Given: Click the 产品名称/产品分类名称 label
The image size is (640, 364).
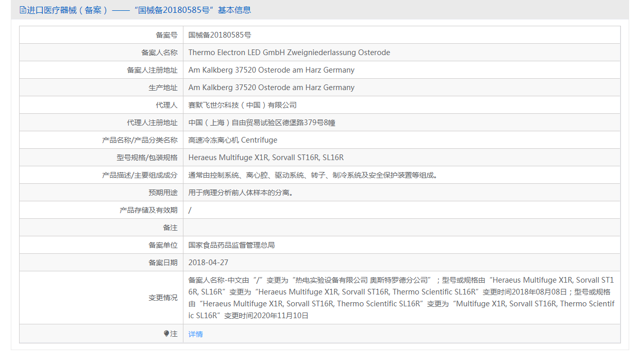Looking at the screenshot, I should tap(140, 140).
